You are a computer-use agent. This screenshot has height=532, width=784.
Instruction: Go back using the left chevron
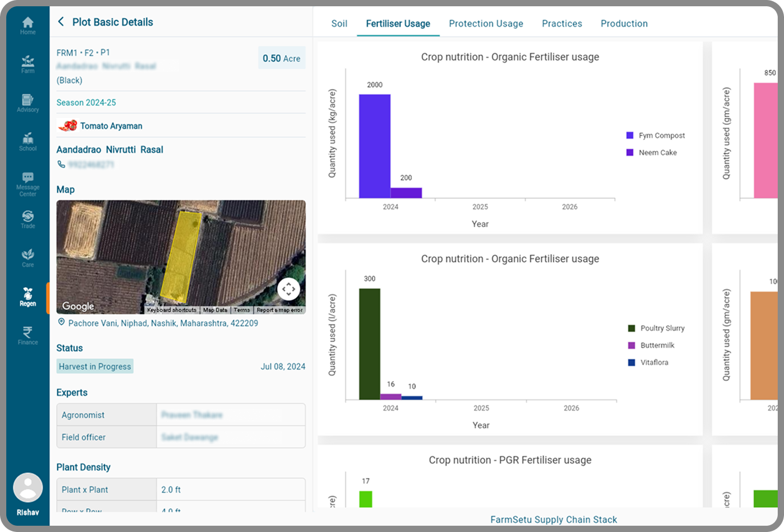pyautogui.click(x=61, y=22)
